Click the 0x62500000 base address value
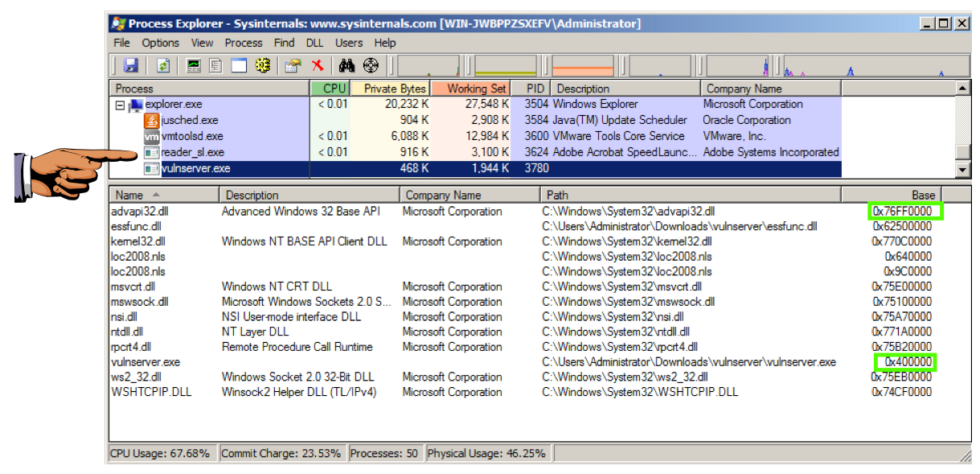The width and height of the screenshot is (980, 474). pyautogui.click(x=902, y=227)
